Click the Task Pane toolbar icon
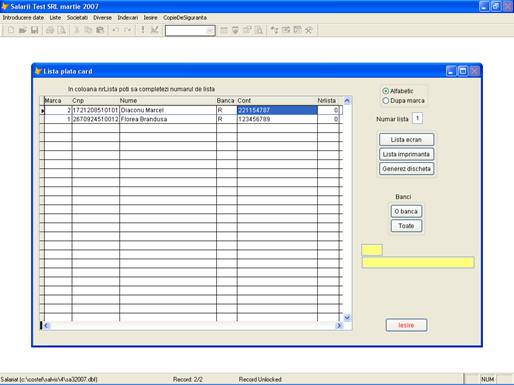This screenshot has height=385, width=514. (297, 30)
